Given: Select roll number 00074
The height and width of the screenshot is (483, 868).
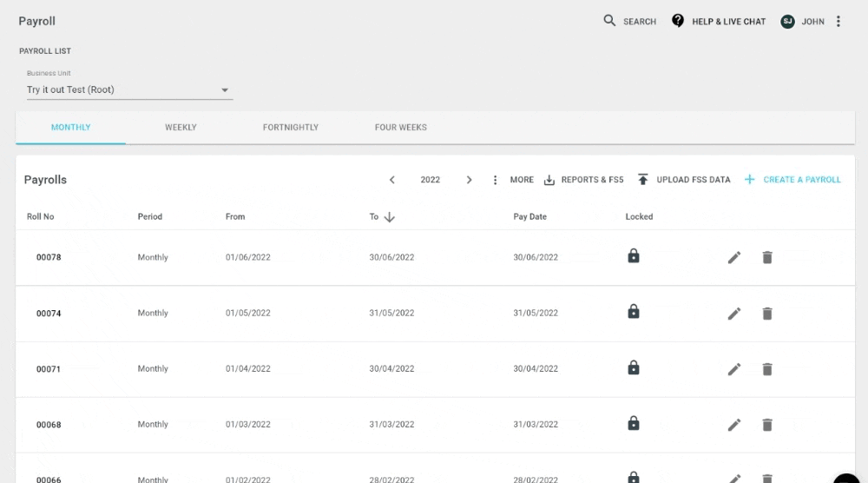Looking at the screenshot, I should pyautogui.click(x=49, y=313).
